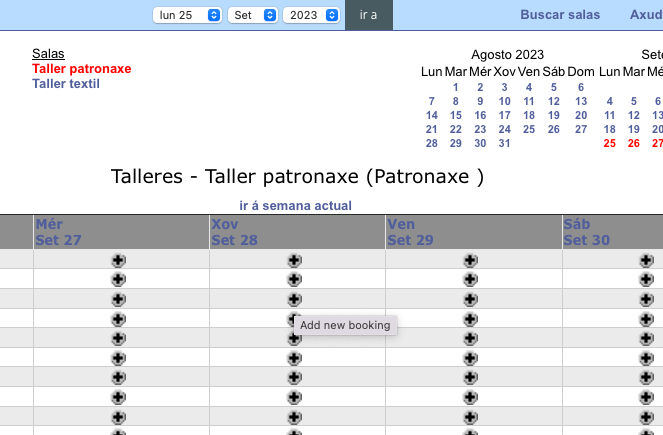The image size is (663, 435).
Task: Add booking in ninth row under Ven Set 29
Action: click(470, 417)
